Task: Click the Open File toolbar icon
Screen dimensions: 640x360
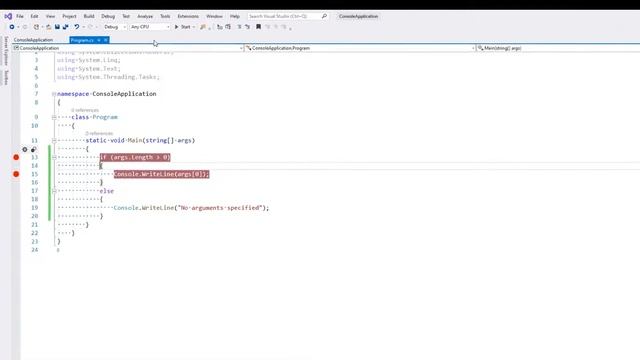Action: [49, 27]
